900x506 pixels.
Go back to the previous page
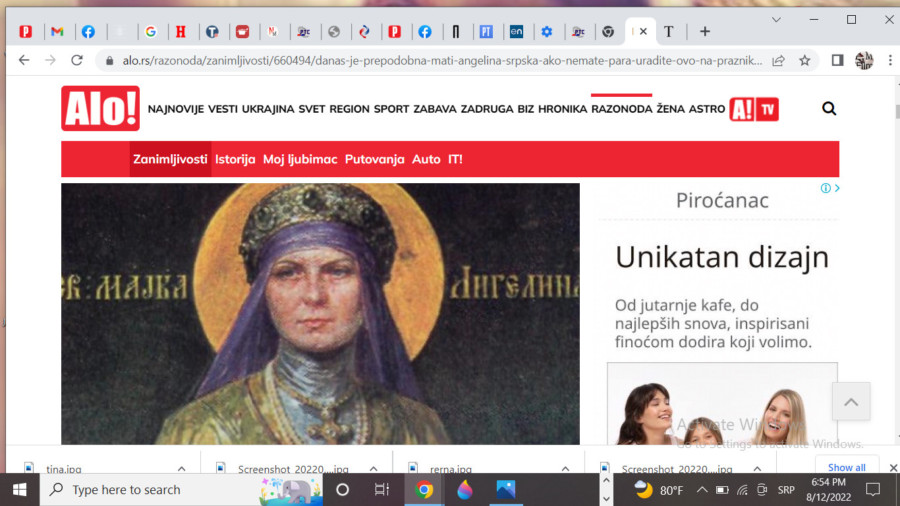coord(24,60)
